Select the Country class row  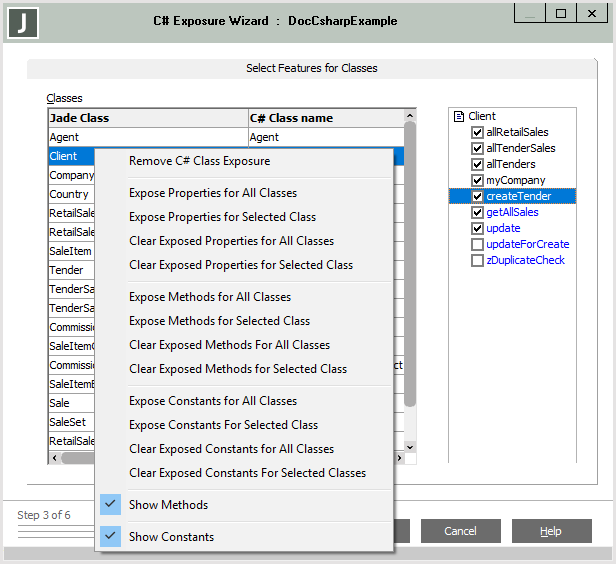[71, 194]
